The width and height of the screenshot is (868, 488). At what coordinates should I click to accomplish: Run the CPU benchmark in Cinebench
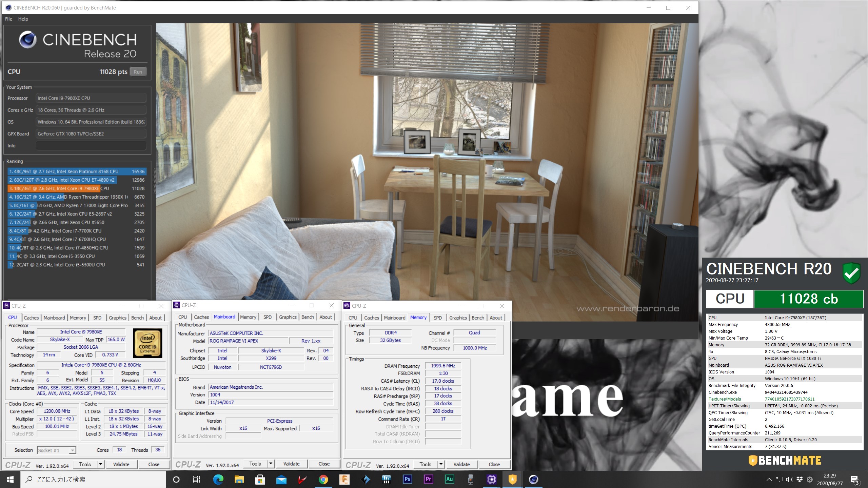point(138,72)
